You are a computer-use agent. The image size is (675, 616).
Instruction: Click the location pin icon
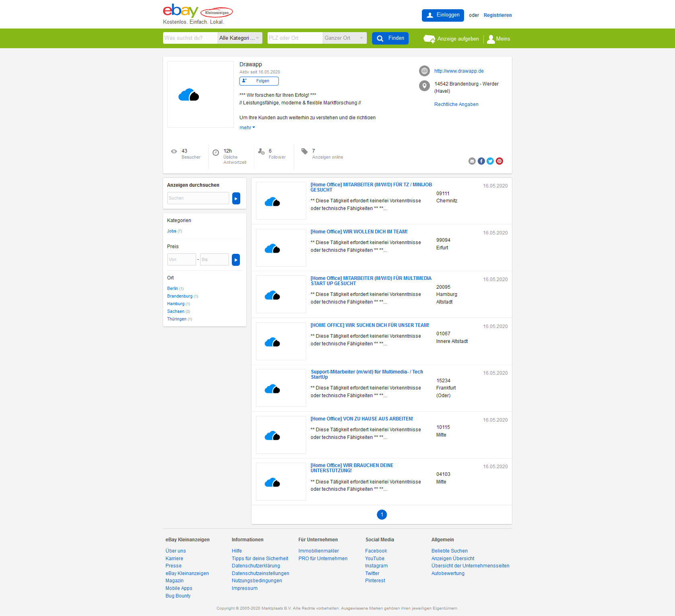coord(424,86)
